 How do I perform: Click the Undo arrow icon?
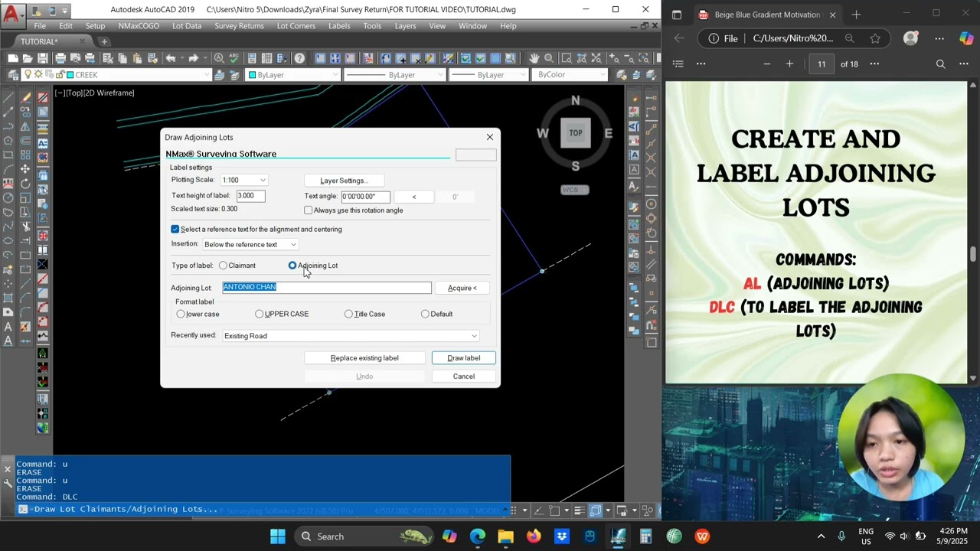pyautogui.click(x=171, y=58)
